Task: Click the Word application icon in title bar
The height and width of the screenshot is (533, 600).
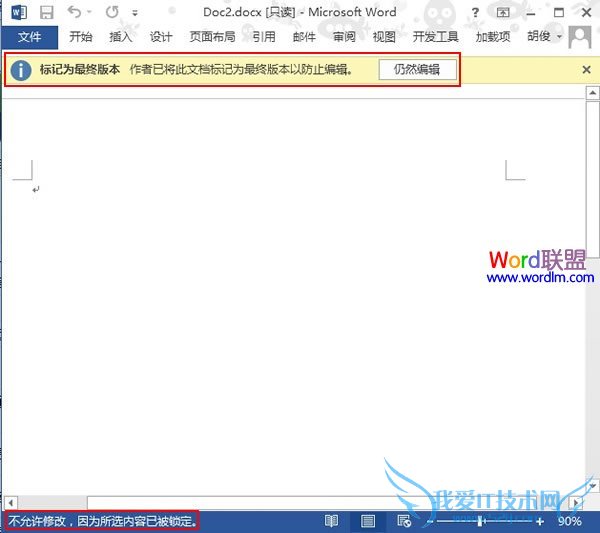Action: tap(19, 13)
